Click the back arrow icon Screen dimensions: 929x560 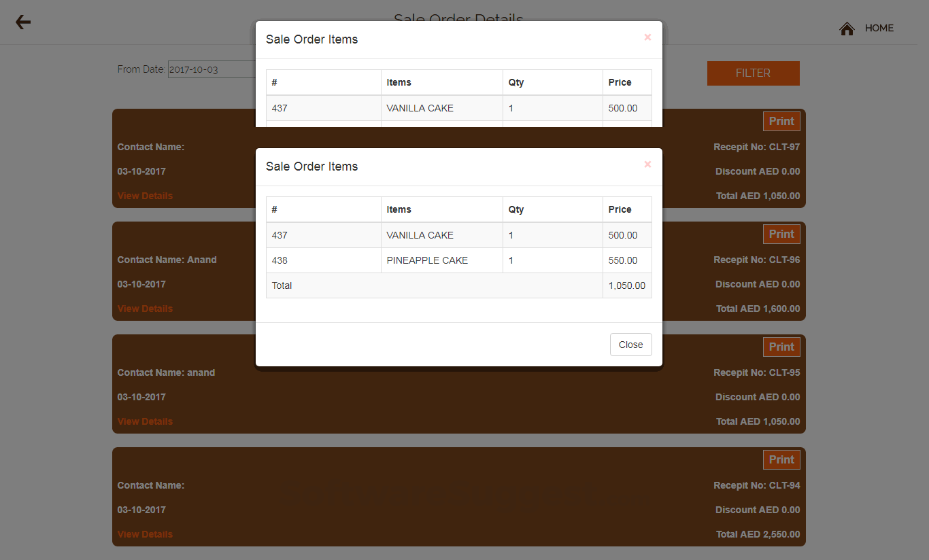[22, 22]
